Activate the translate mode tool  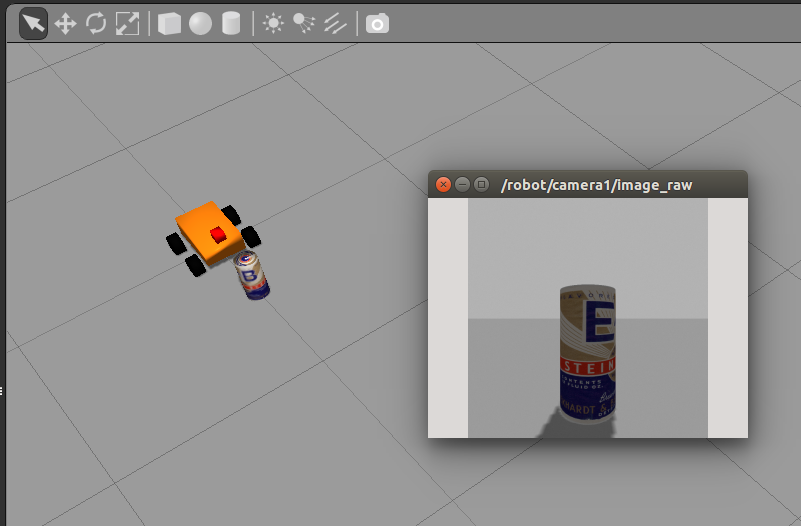[65, 23]
